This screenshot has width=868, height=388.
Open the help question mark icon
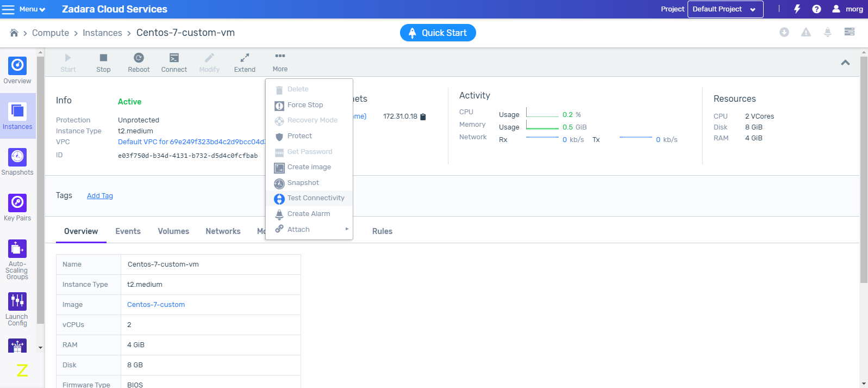[816, 9]
